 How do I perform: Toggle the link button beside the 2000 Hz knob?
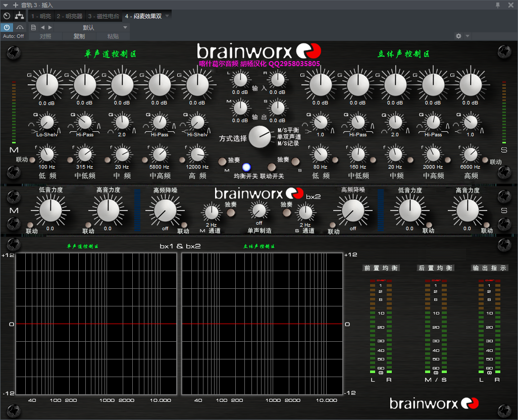[448, 160]
